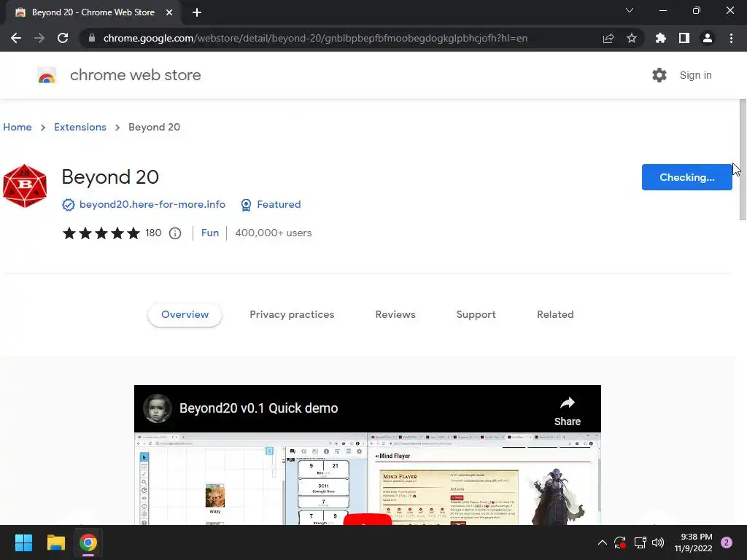Image resolution: width=747 pixels, height=560 pixels.
Task: Click Sign in link
Action: point(695,75)
